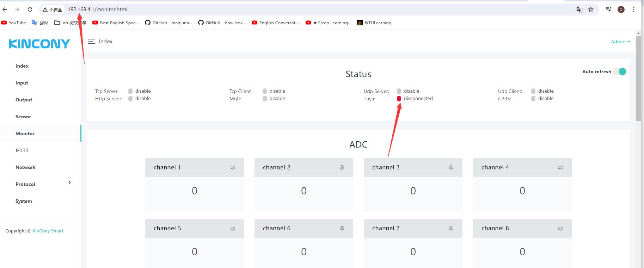Viewport: 644px width, 268px height.
Task: Select Network in the sidebar
Action: (x=25, y=167)
